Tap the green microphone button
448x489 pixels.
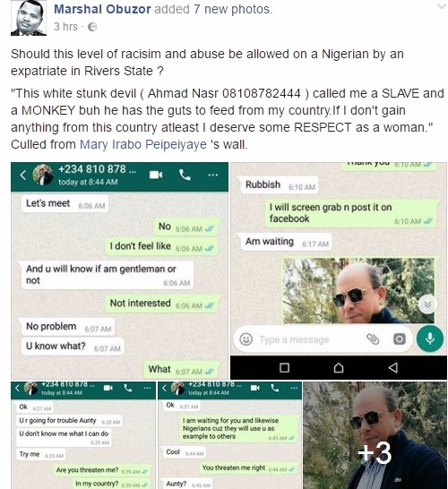click(x=430, y=339)
